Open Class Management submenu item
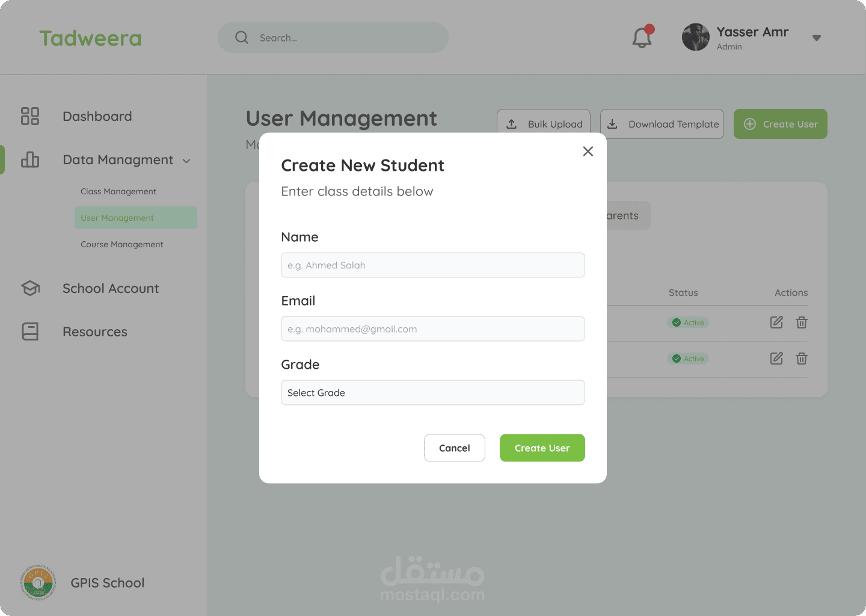866x616 pixels. pyautogui.click(x=118, y=191)
